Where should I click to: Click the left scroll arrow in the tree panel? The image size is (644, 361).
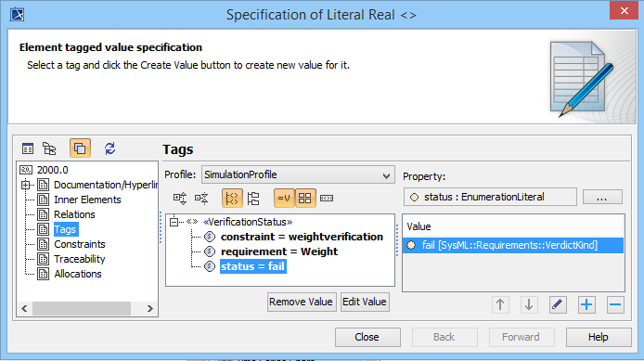pyautogui.click(x=24, y=308)
